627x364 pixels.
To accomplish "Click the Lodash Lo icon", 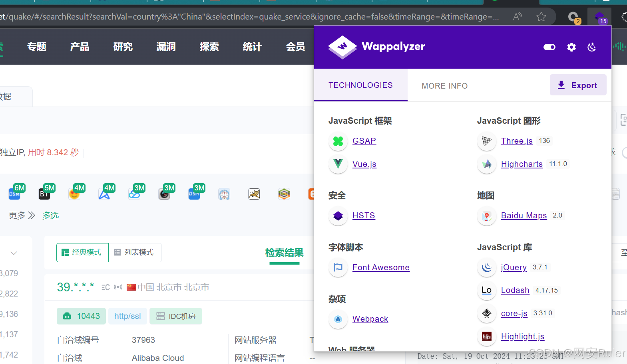I will click(487, 290).
